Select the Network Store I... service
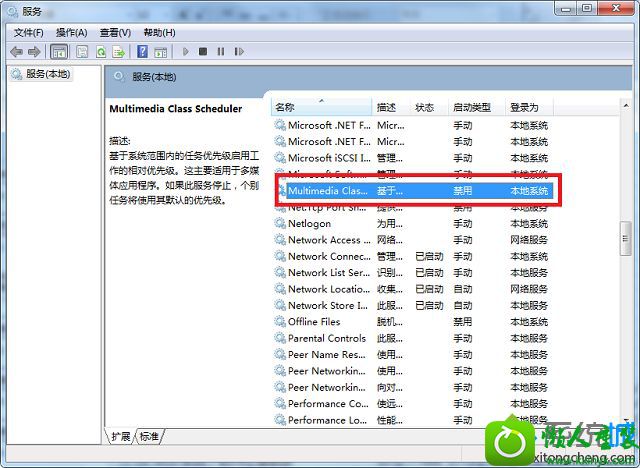This screenshot has height=468, width=640. [328, 305]
